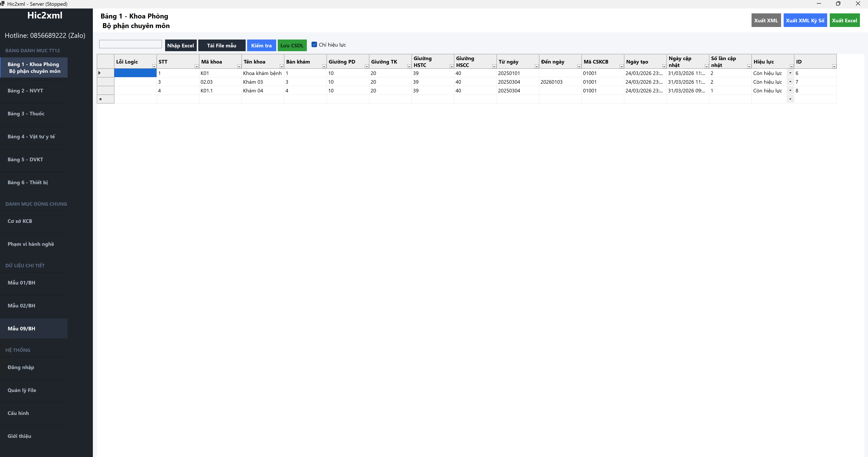
Task: Restore down the application window
Action: [x=838, y=4]
